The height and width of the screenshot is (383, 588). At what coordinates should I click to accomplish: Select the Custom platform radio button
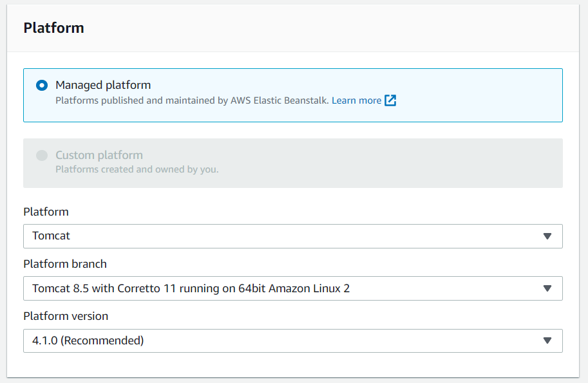point(42,155)
